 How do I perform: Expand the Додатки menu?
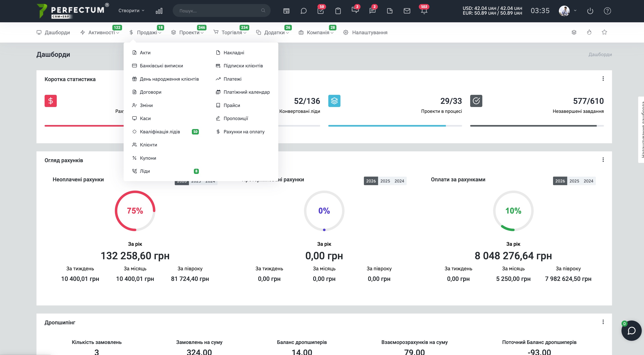click(x=272, y=32)
